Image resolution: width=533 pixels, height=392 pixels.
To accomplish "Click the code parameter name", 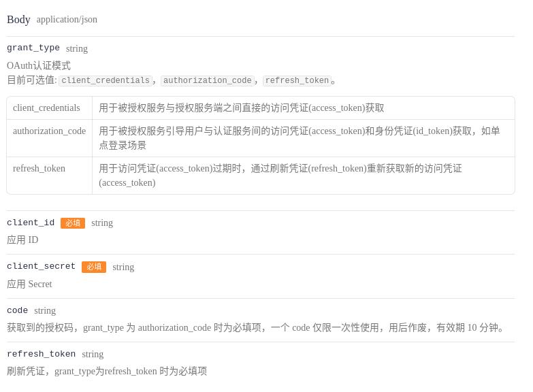I will (x=17, y=311).
